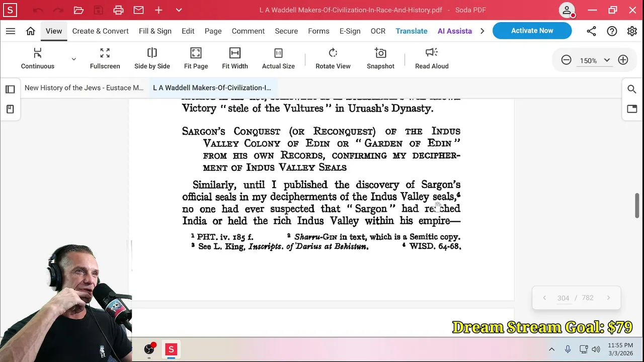Email the document via envelope icon
Viewport: 644px width, 362px height.
tap(138, 10)
